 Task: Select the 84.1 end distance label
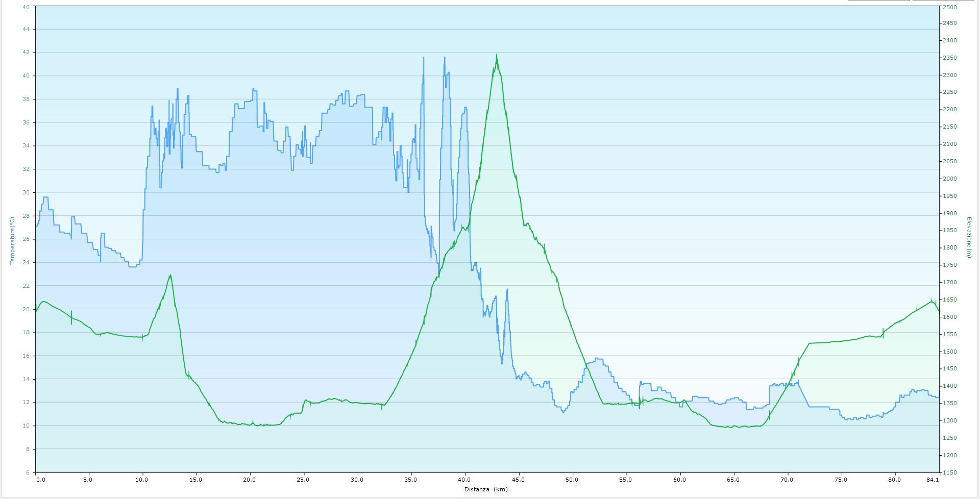pos(933,480)
